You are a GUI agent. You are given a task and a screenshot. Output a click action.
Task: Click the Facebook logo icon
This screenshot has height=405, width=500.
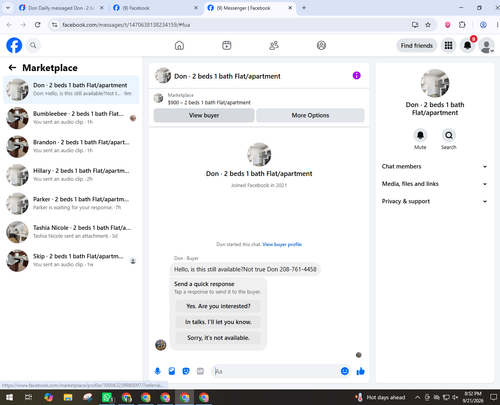(x=14, y=45)
